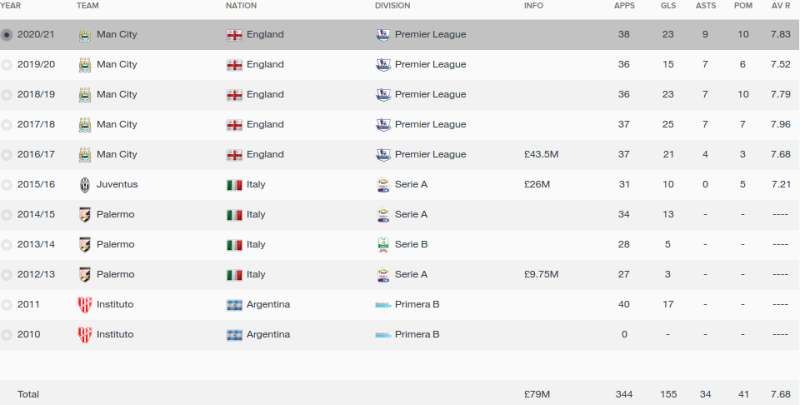Open Palermo link in 2013/14 row
The image size is (800, 405).
(x=115, y=244)
